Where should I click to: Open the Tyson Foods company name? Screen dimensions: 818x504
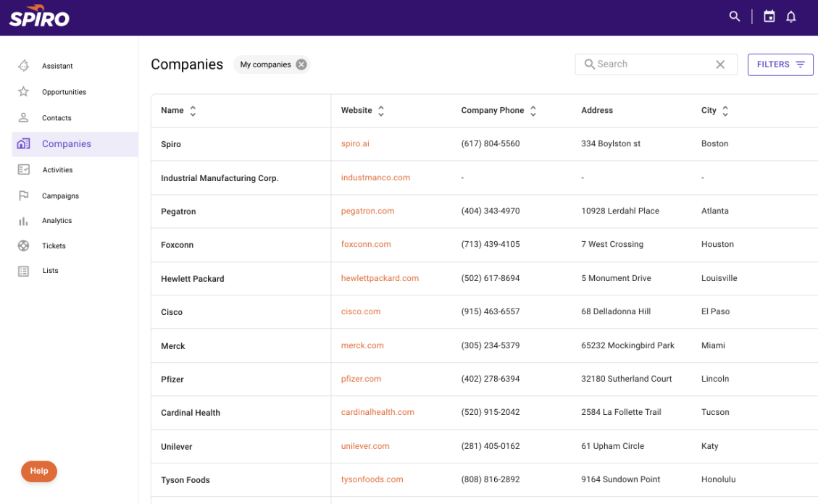185,480
